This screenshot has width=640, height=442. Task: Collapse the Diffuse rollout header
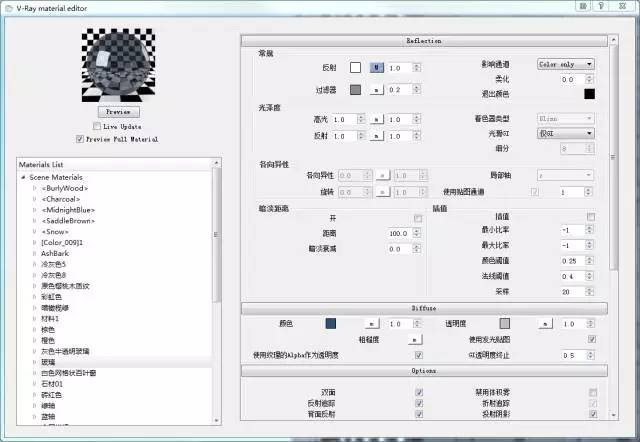pos(424,308)
